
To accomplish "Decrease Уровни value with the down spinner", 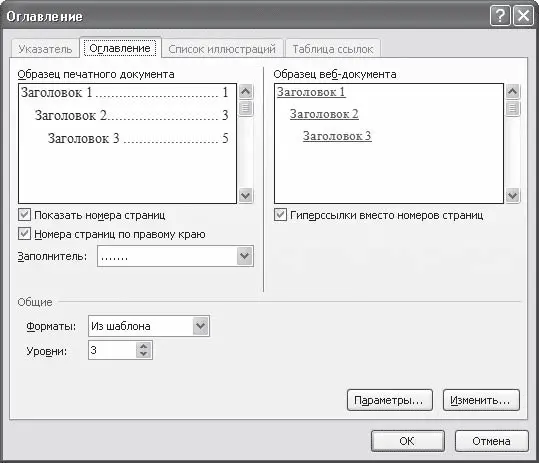I will (144, 354).
